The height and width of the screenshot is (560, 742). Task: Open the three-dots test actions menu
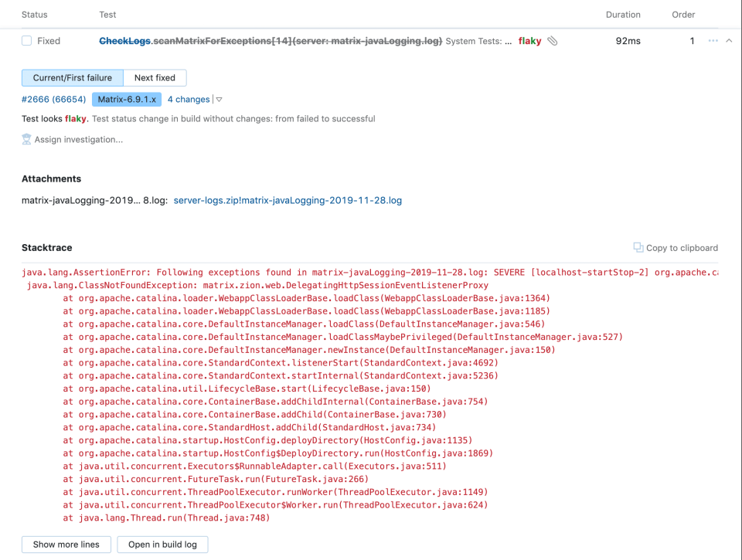pyautogui.click(x=713, y=41)
